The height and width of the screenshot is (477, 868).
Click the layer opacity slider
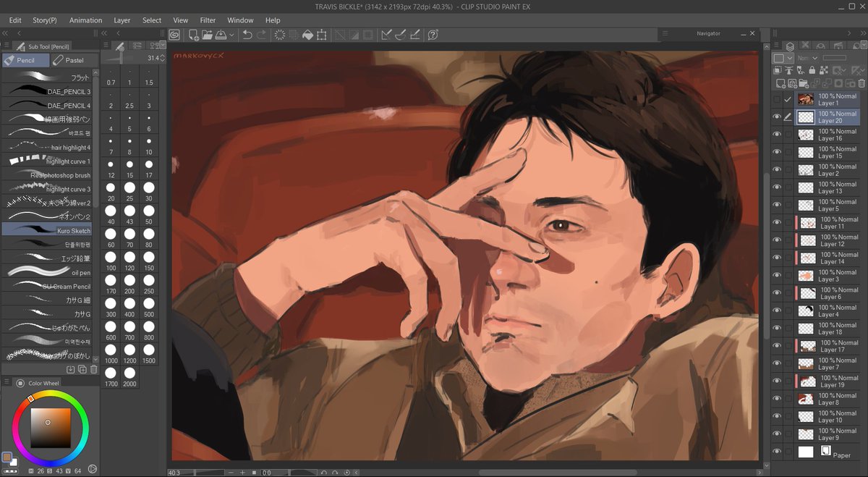[834, 58]
